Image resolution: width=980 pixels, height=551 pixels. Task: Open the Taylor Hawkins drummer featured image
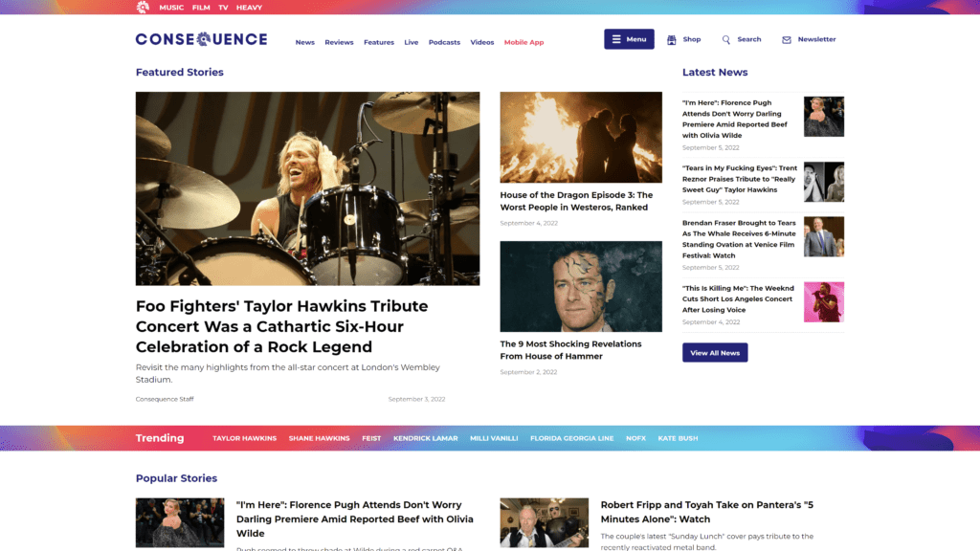(x=307, y=188)
